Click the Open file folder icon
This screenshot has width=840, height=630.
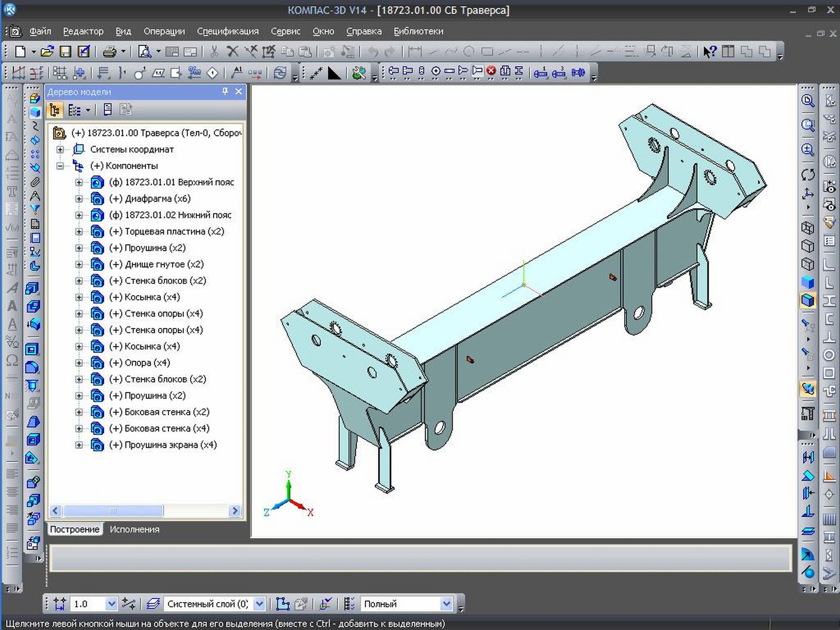click(47, 51)
